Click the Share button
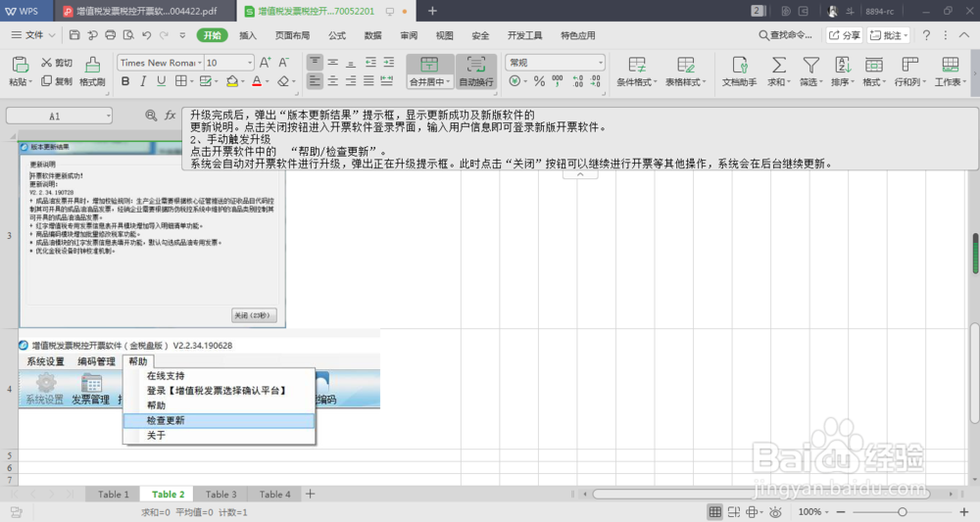The image size is (980, 522). coord(844,35)
